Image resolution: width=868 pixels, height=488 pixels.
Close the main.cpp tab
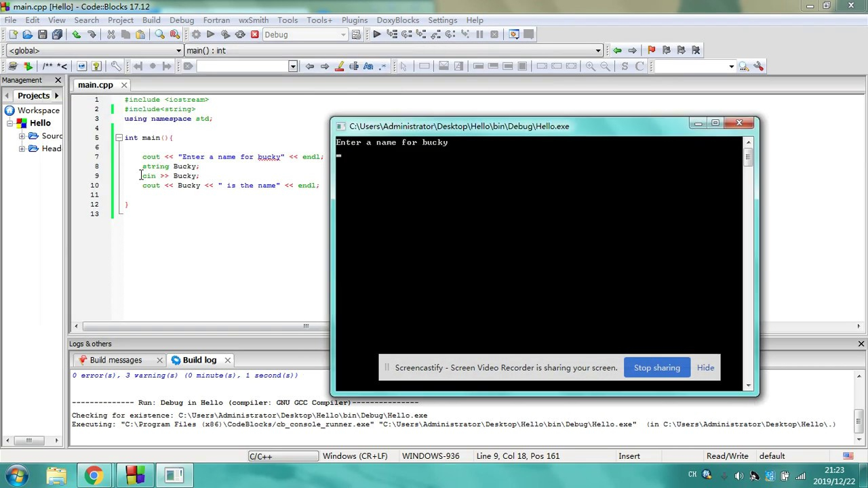pos(124,85)
